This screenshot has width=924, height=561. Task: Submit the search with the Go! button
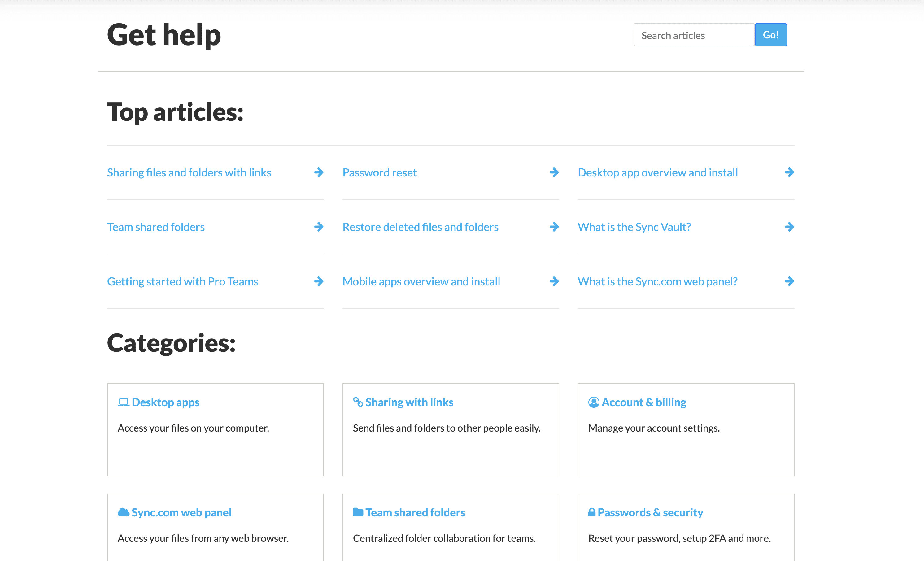[771, 35]
